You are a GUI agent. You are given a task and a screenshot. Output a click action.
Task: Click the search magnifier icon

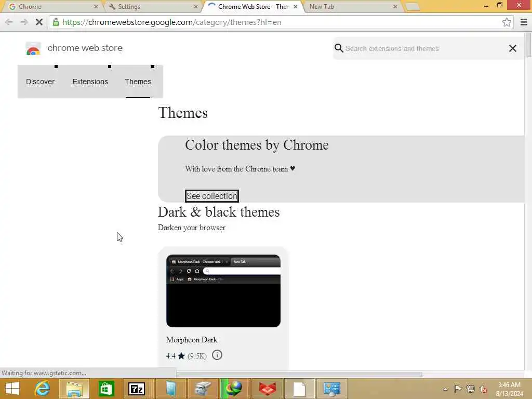[339, 48]
